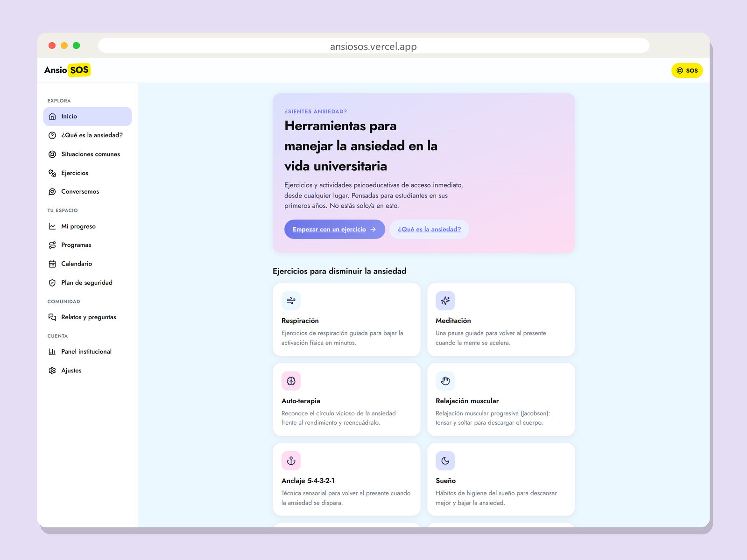Viewport: 747px width, 560px height.
Task: Hit the yellow SOS button in the header
Action: click(x=687, y=70)
